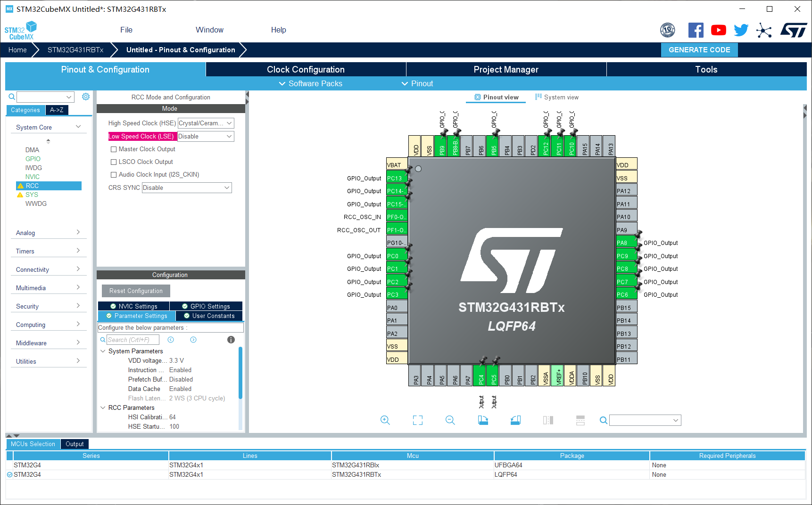Image resolution: width=812 pixels, height=505 pixels.
Task: Click the GENERATE CODE button
Action: 699,50
